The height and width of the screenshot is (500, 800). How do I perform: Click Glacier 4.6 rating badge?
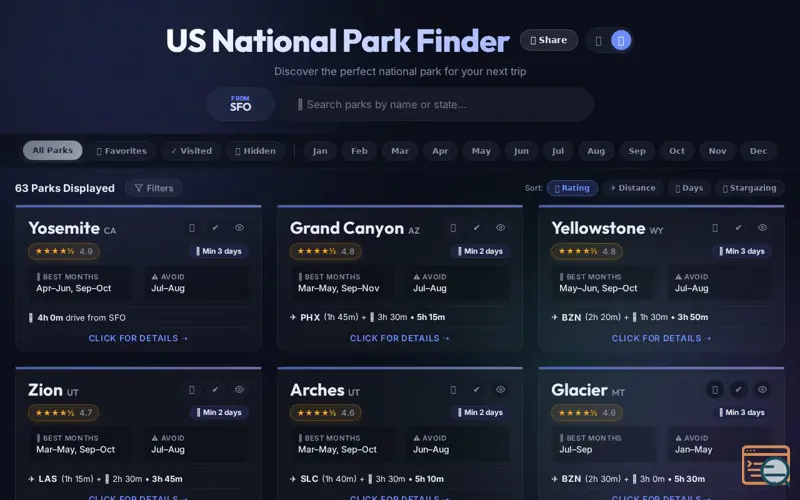point(587,413)
